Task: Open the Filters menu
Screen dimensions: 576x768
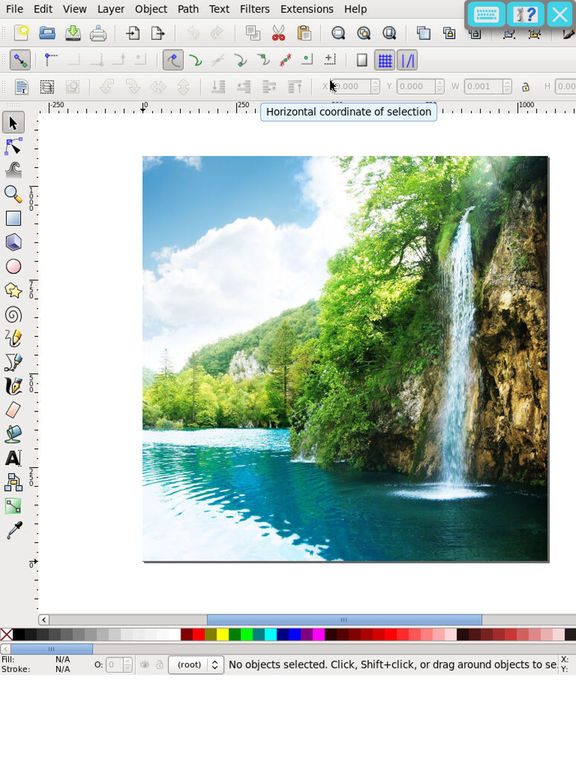Action: pyautogui.click(x=255, y=9)
